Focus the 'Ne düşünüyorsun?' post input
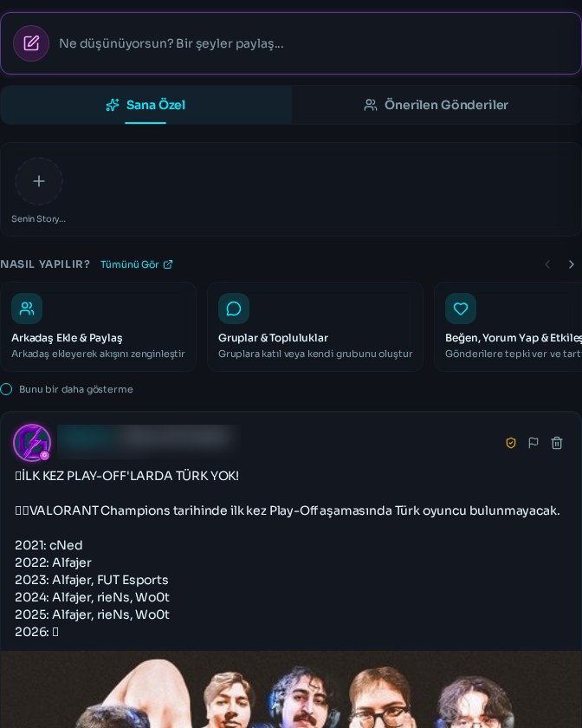This screenshot has width=582, height=728. pos(291,43)
